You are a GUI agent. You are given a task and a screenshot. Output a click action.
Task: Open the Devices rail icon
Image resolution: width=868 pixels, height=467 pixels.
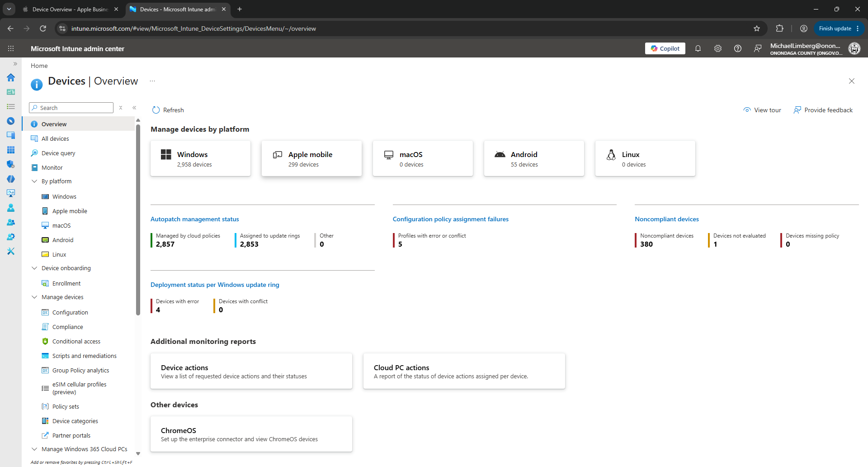pos(11,135)
